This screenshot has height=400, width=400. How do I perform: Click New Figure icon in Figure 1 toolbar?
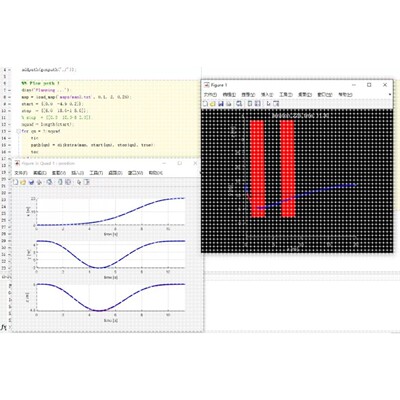(205, 104)
